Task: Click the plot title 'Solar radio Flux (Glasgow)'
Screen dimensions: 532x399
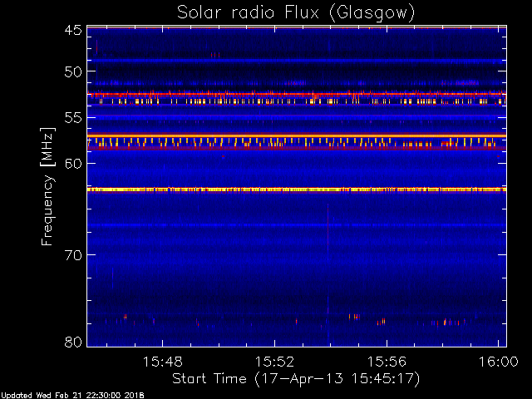Action: click(x=296, y=13)
